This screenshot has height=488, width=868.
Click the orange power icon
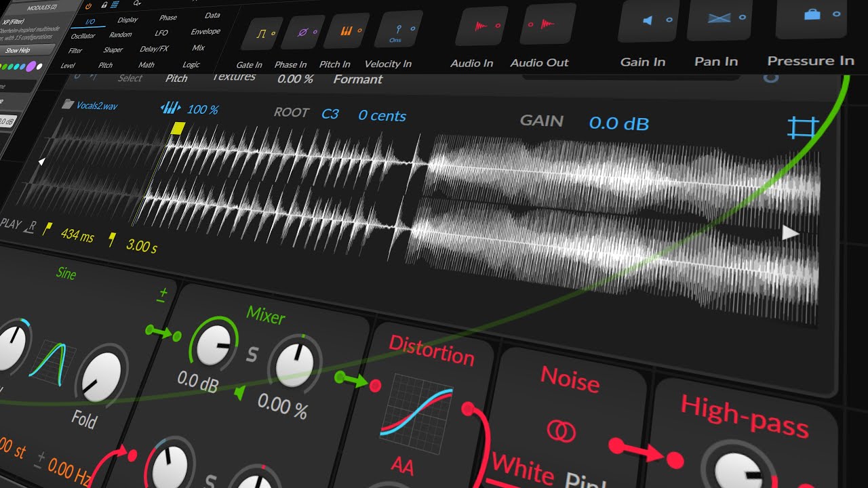[x=88, y=5]
